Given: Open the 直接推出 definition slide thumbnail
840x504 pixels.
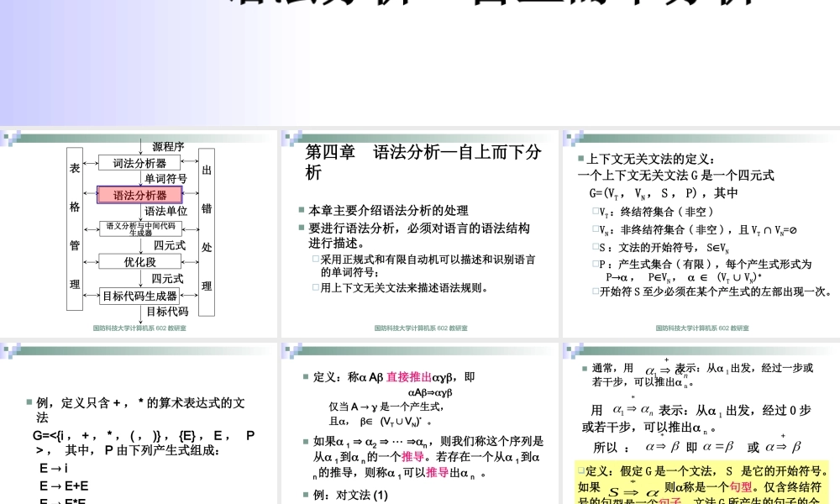Looking at the screenshot, I should [x=420, y=423].
